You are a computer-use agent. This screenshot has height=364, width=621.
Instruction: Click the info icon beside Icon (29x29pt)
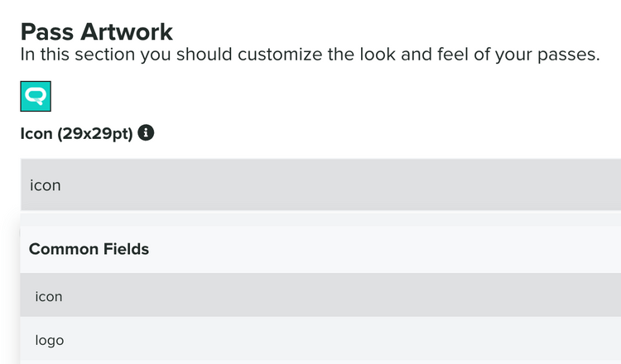click(146, 132)
